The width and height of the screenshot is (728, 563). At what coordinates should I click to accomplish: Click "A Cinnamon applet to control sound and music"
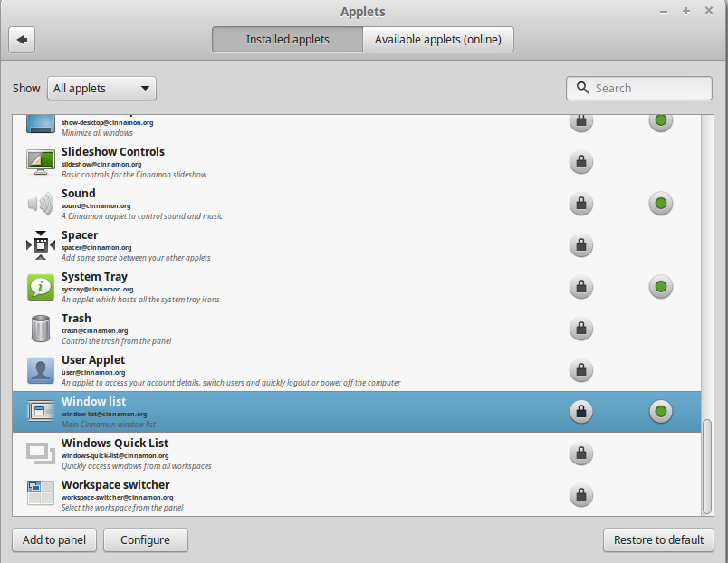click(x=141, y=216)
